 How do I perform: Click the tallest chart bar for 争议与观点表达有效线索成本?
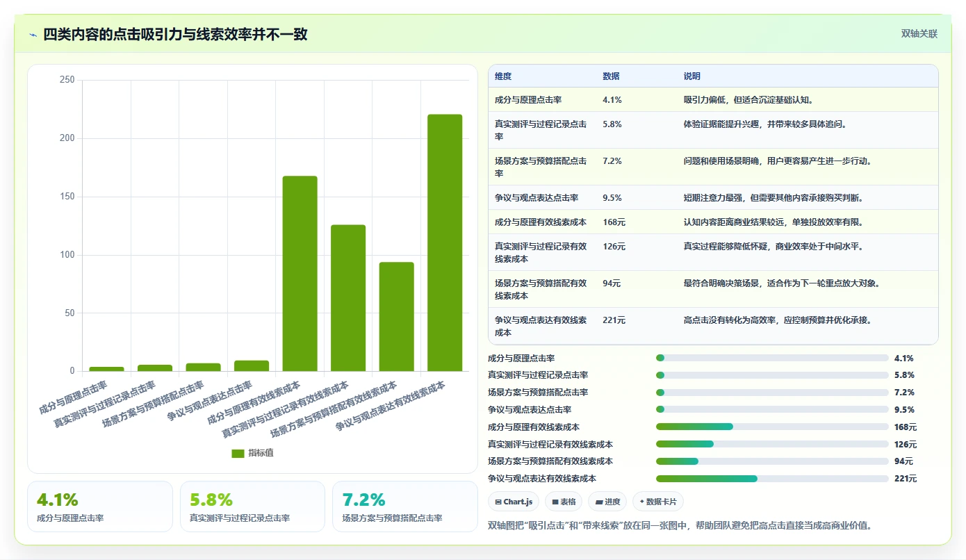(445, 242)
